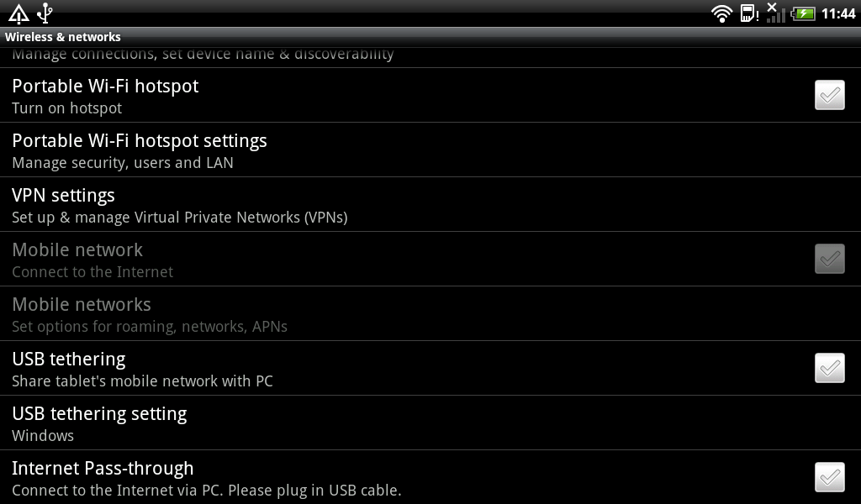Tap the Portable Wi-Fi hotspot row label

(105, 87)
